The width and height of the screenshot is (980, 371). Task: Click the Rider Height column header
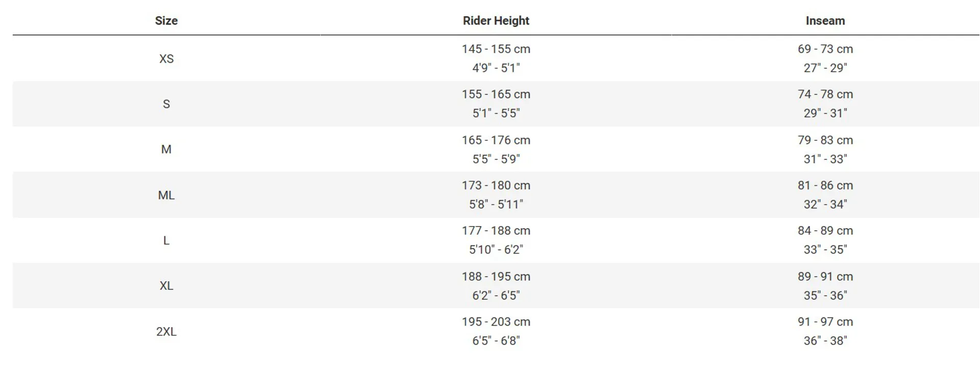click(x=496, y=21)
